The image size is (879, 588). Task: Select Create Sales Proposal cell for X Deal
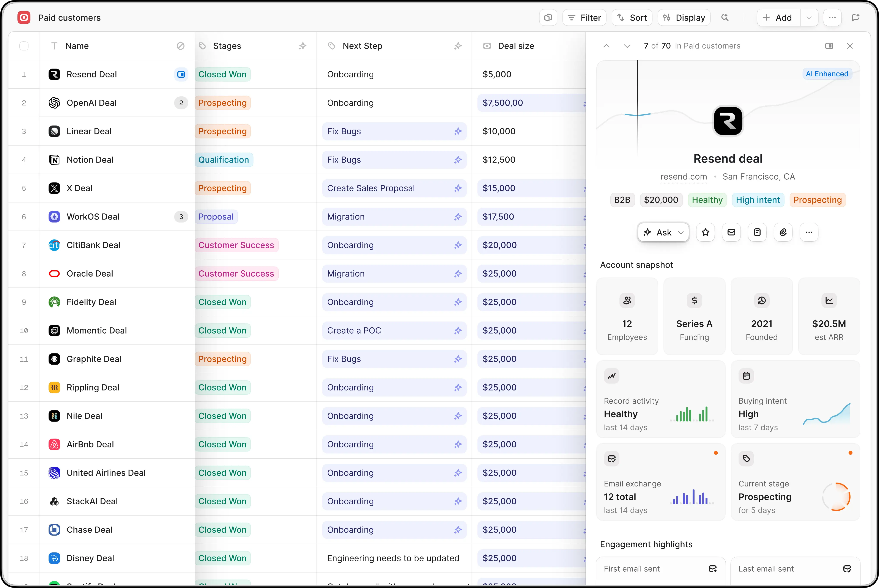(x=394, y=188)
